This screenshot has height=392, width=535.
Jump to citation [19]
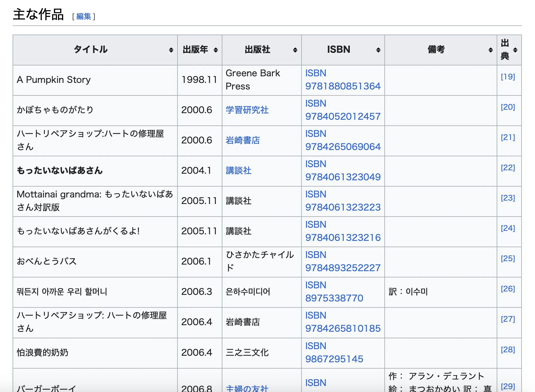point(508,77)
